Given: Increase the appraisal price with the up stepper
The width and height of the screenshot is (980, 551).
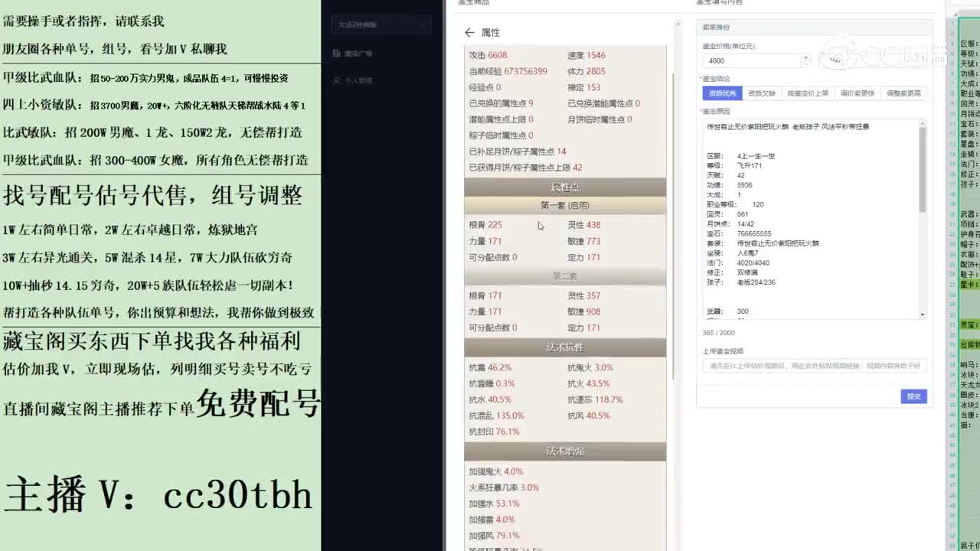Looking at the screenshot, I should [x=805, y=57].
